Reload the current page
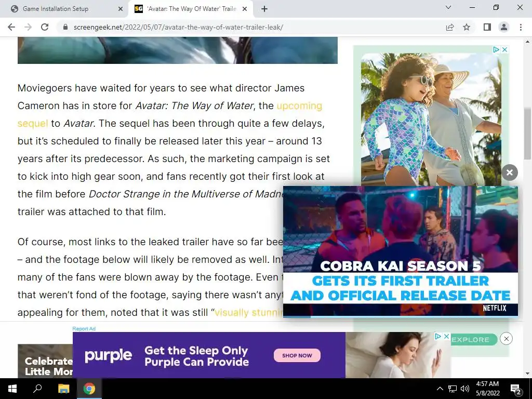The image size is (532, 399). (x=45, y=27)
